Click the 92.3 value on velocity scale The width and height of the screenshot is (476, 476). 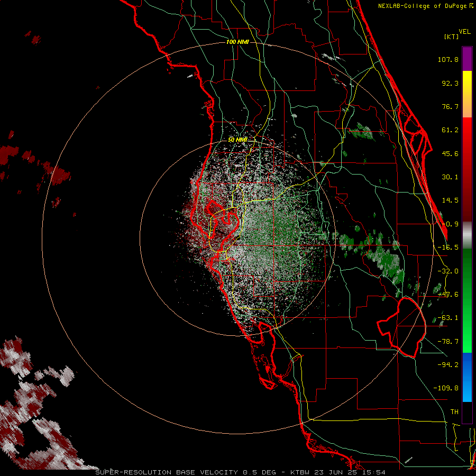(450, 83)
